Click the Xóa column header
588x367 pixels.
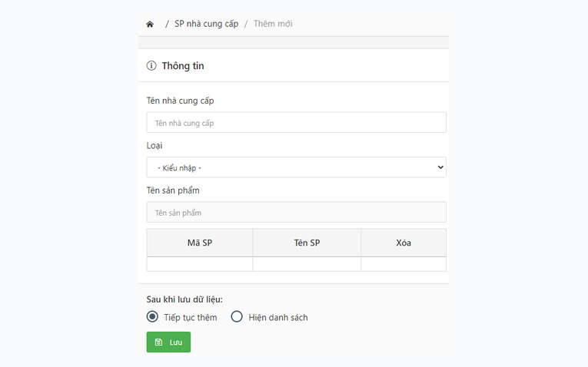pos(404,243)
